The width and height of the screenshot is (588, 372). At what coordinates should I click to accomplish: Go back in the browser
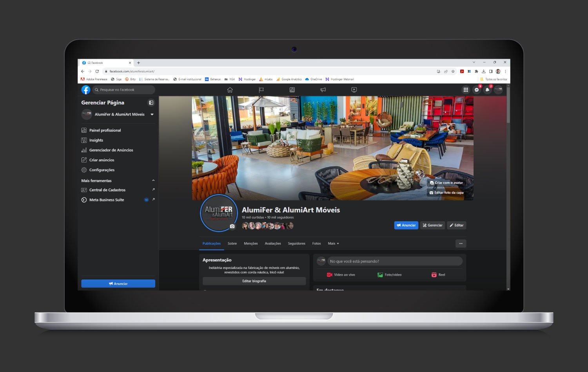pos(83,71)
